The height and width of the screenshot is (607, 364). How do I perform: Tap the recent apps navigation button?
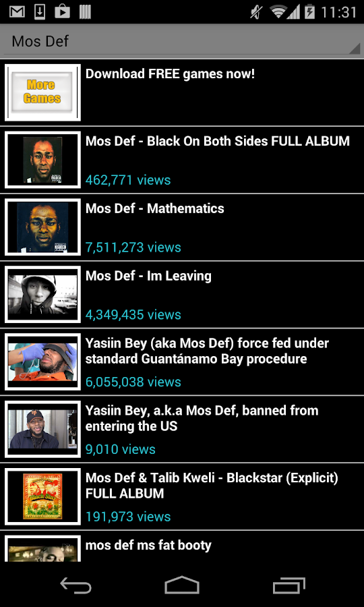click(x=289, y=585)
